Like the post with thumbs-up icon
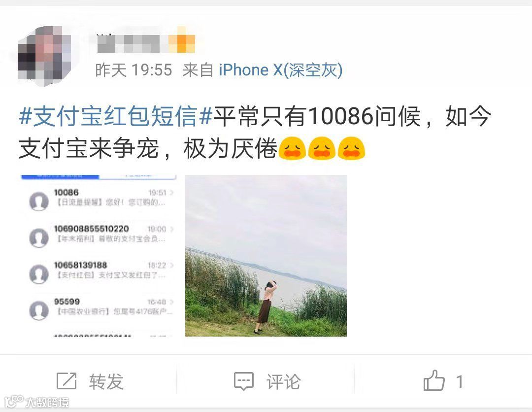This screenshot has width=532, height=412. (434, 380)
